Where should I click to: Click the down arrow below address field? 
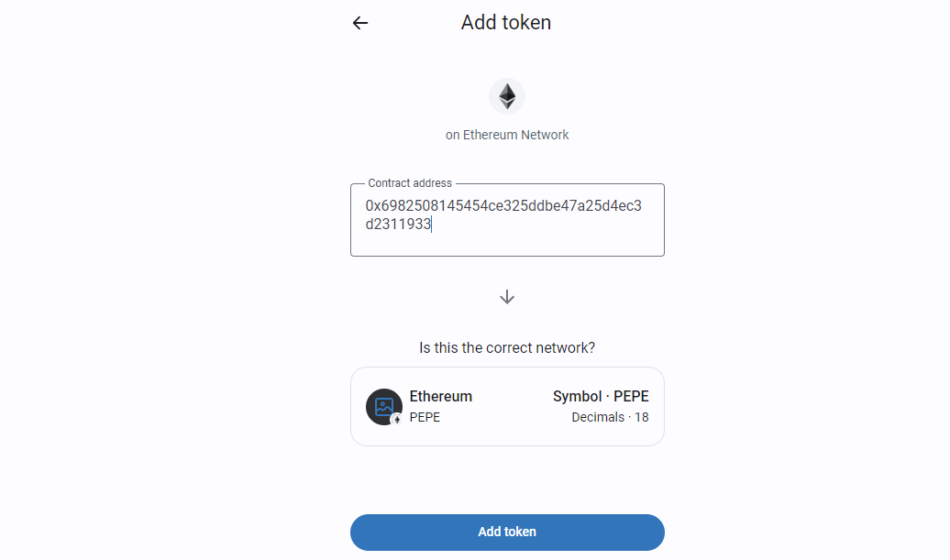(507, 297)
